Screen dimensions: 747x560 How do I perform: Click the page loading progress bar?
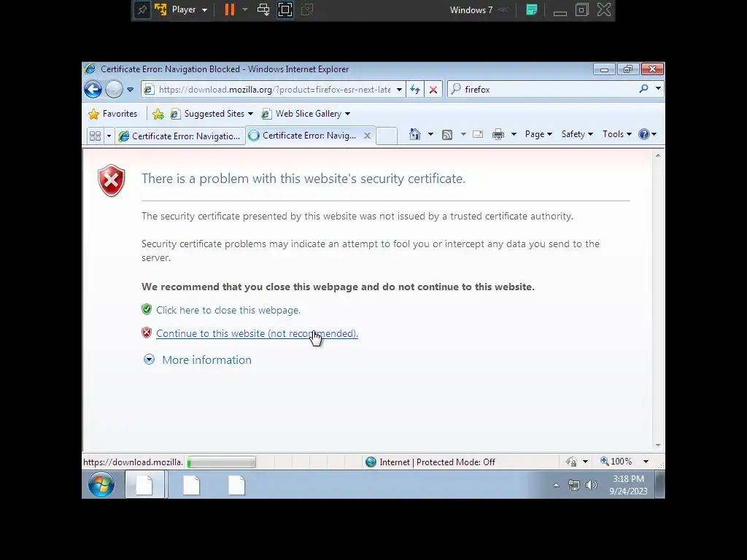tap(222, 462)
